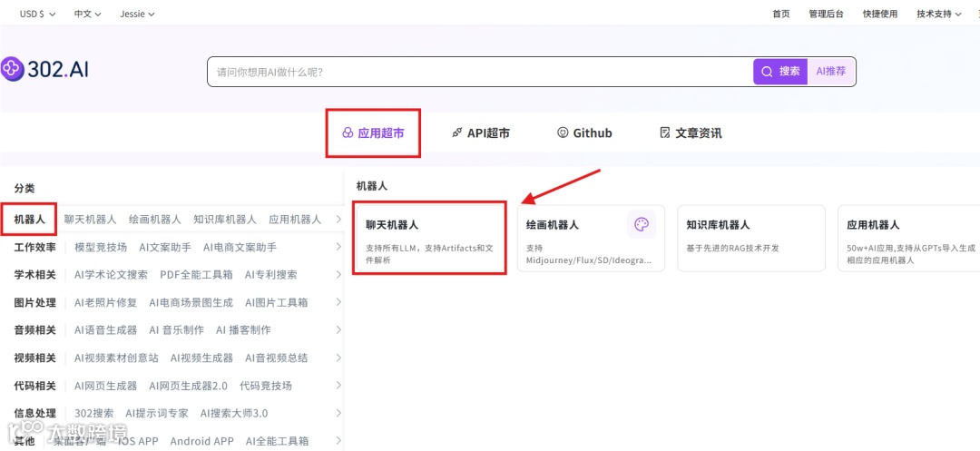Open the AI图片工具箱 link
Viewport: 980px width, 451px height.
(276, 302)
